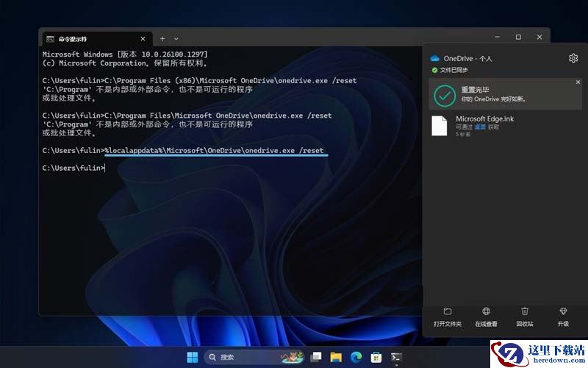Click the 重置完毕 notification title
Screen dimensions: 588x368
point(475,90)
